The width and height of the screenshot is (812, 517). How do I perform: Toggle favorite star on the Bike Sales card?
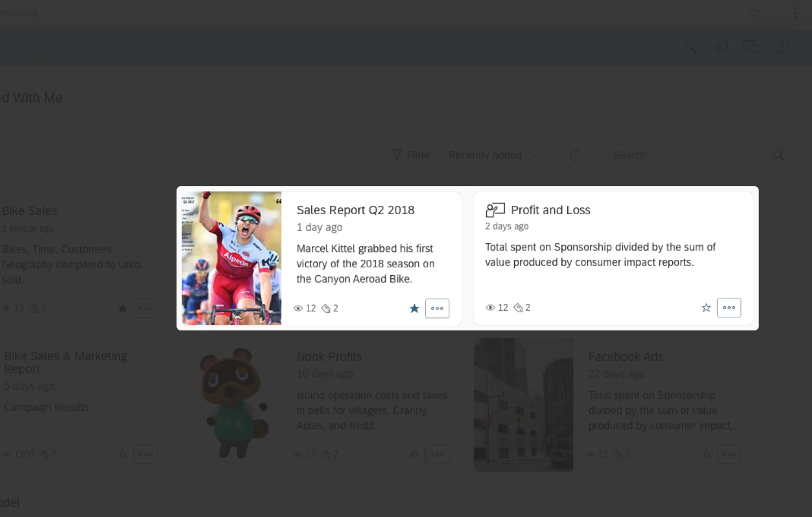pos(122,308)
